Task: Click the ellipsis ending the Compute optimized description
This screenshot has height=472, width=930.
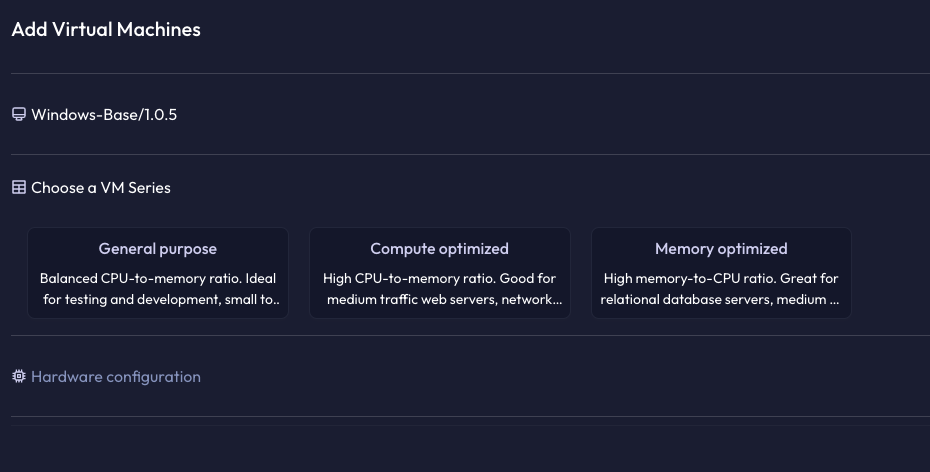Action: pos(558,302)
